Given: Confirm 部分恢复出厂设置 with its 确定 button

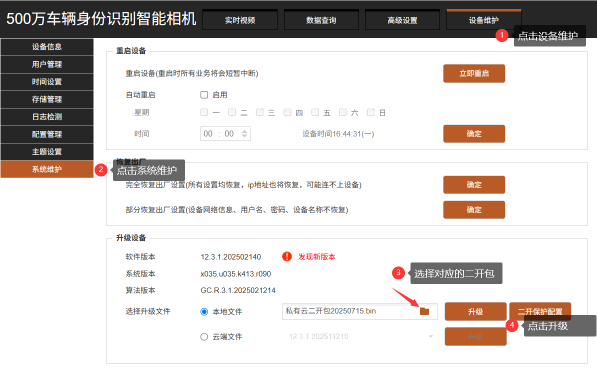Looking at the screenshot, I should click(x=474, y=210).
